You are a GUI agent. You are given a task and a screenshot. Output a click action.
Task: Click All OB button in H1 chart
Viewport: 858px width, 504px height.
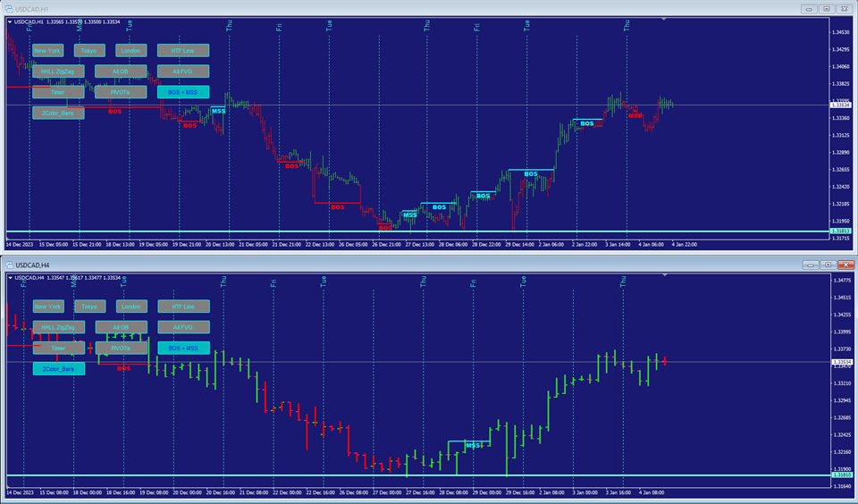[x=120, y=71]
